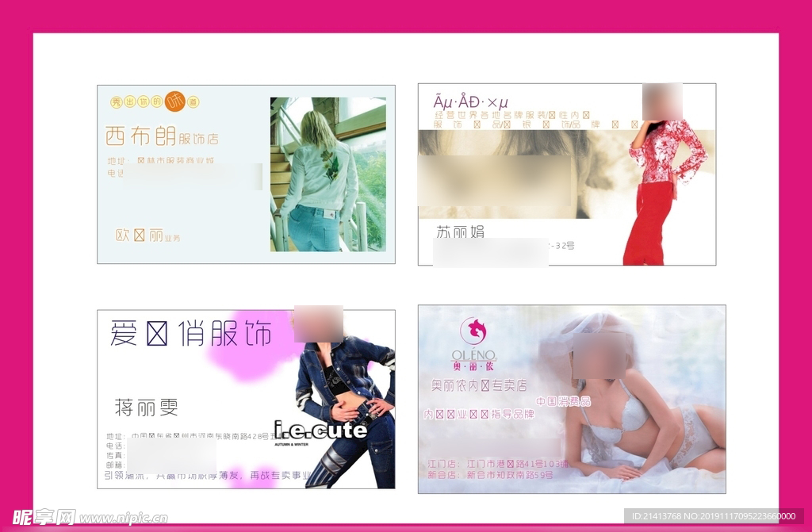Click the name 蒋丽雯
The image size is (812, 532).
pos(147,408)
